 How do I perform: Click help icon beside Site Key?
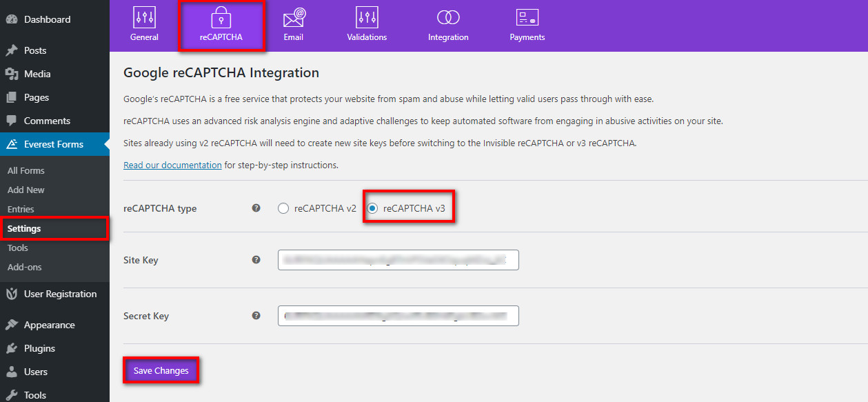[256, 260]
